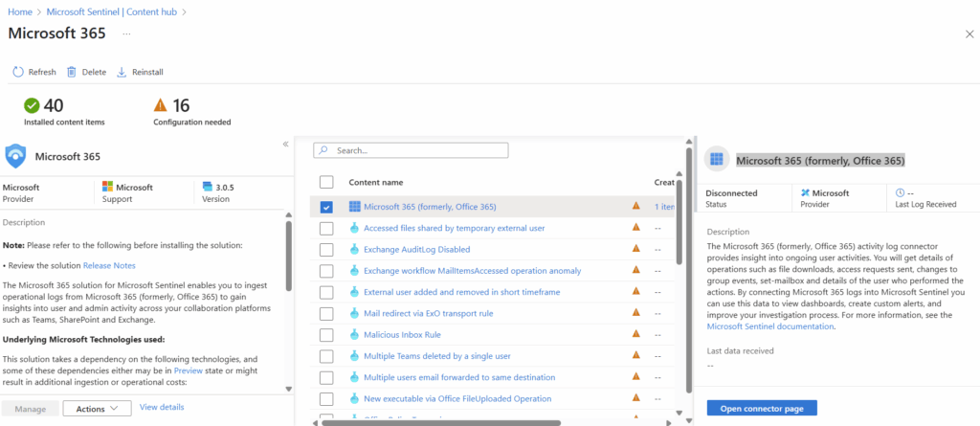Screen dimensions: 980x426
Task: Open the Microsoft 365 (formerly, Office 365) content link
Action: click(430, 207)
